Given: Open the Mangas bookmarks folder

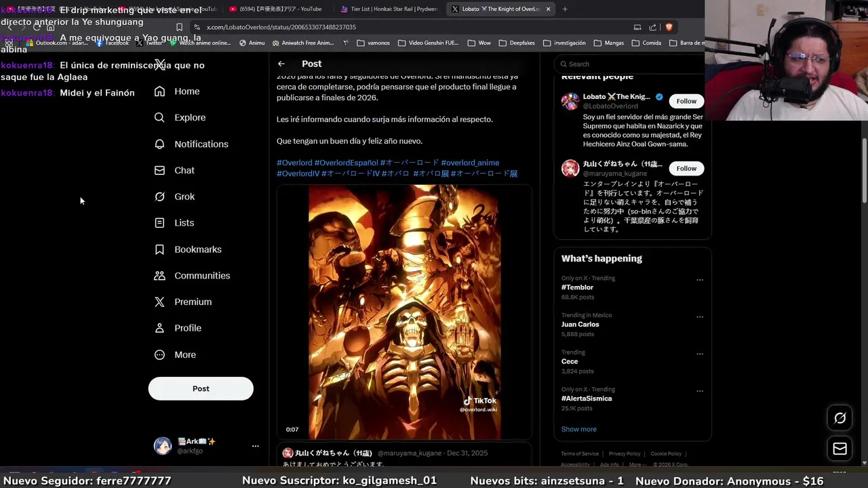Looking at the screenshot, I should click(608, 43).
